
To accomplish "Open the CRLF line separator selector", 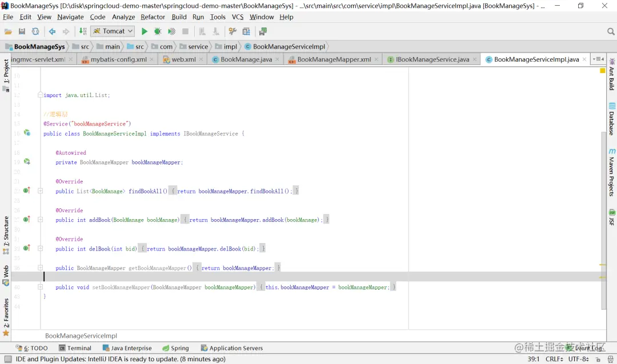I will (x=554, y=359).
